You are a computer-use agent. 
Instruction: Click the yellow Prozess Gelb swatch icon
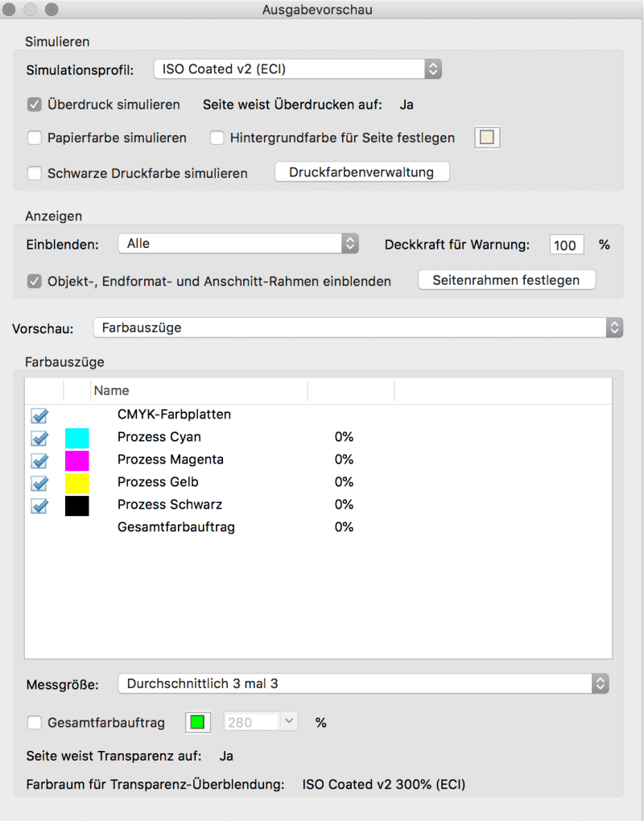pyautogui.click(x=77, y=483)
